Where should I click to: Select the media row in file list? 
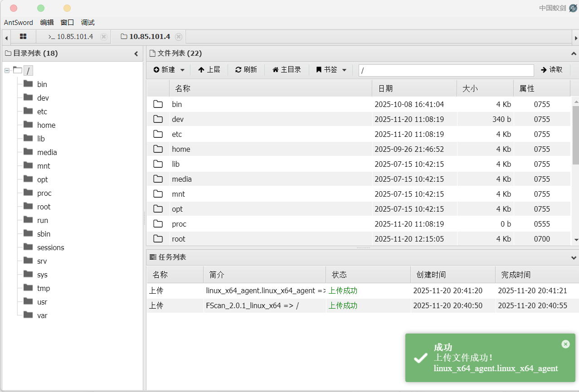pyautogui.click(x=358, y=179)
